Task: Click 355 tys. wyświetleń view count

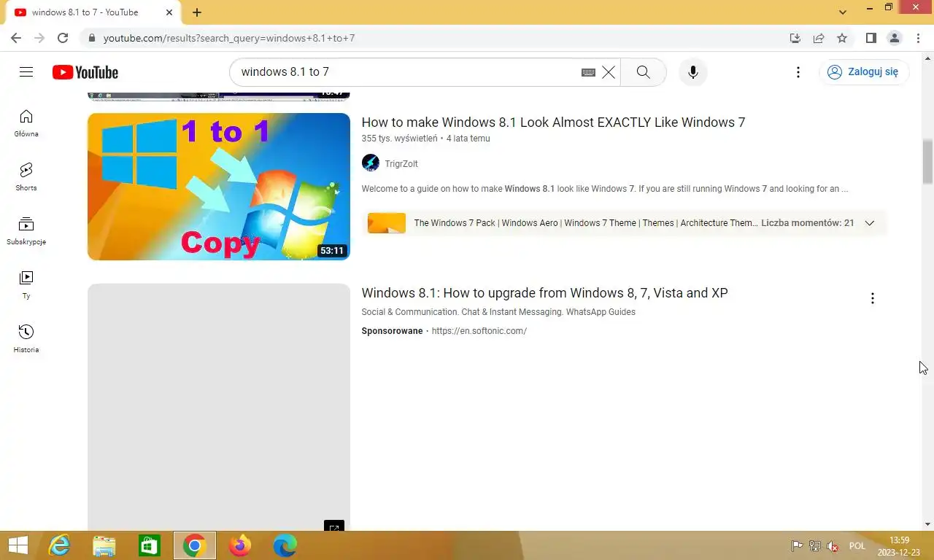Action: pos(400,139)
